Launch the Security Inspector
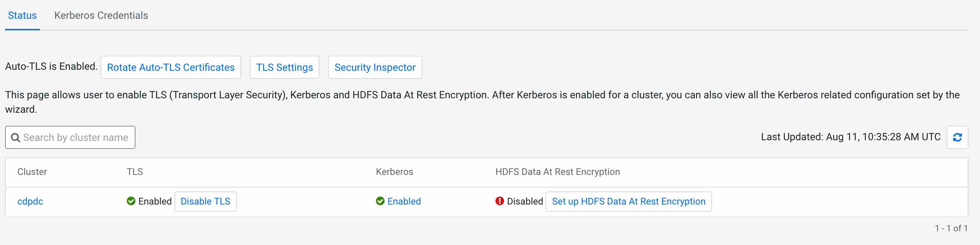 pos(375,67)
